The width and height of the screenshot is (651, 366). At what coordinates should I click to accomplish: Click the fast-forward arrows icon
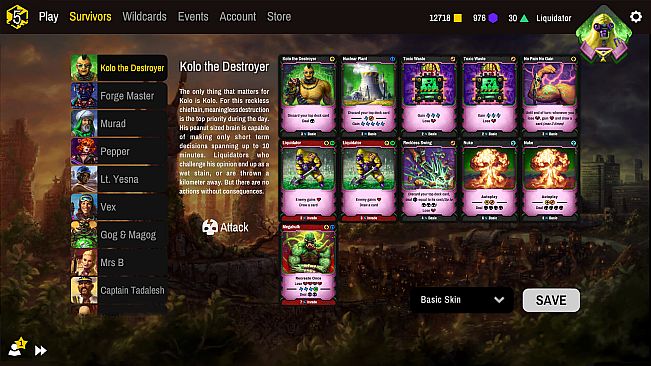40,351
